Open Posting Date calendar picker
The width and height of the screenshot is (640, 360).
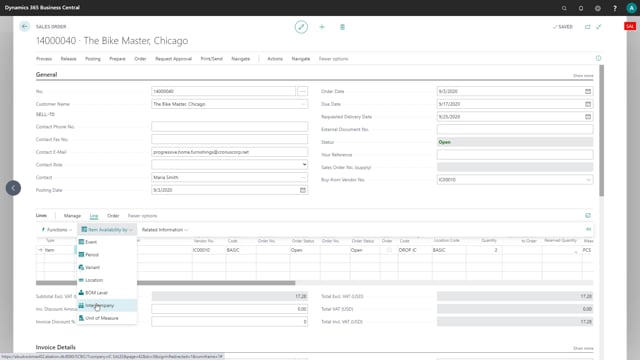[x=302, y=190]
